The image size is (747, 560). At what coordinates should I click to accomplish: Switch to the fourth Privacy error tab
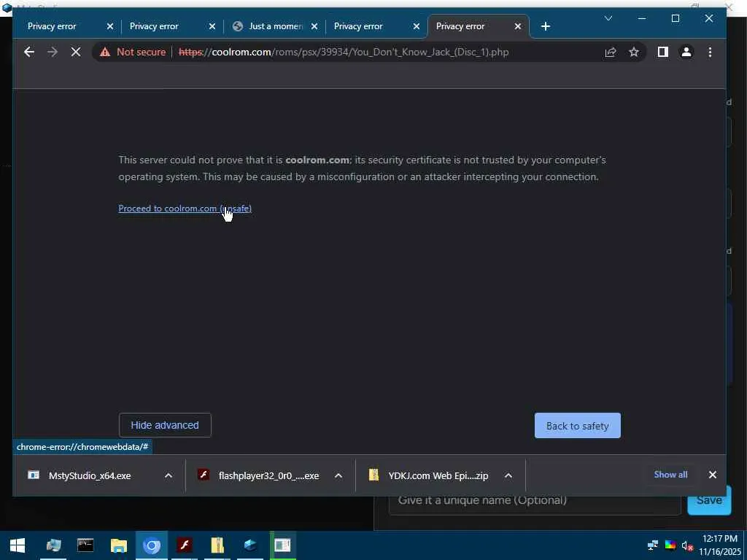click(358, 26)
